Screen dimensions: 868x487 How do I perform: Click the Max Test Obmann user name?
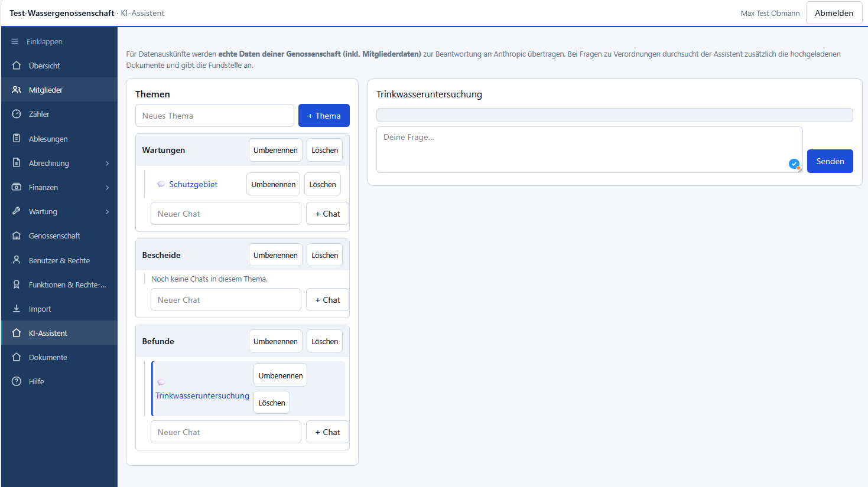(x=770, y=13)
